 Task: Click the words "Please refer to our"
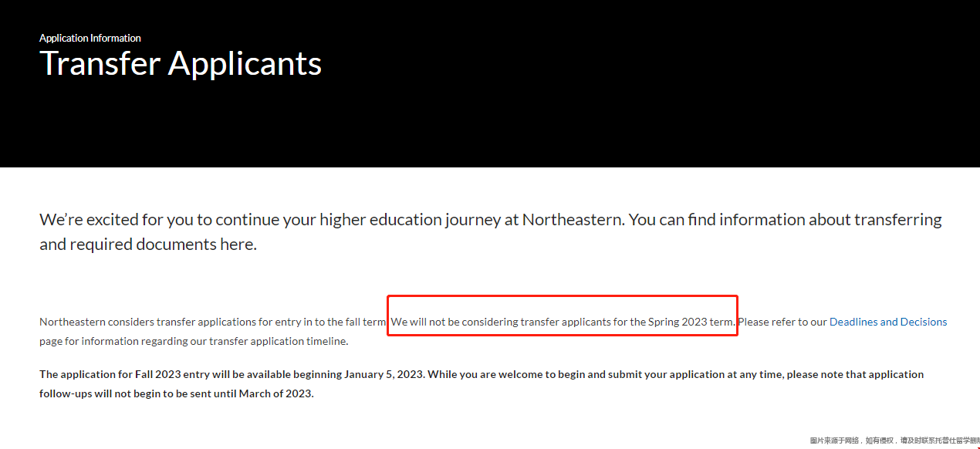782,322
